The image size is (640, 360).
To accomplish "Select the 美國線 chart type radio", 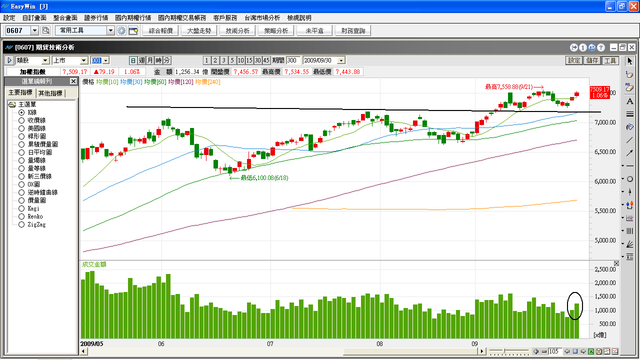I will tap(21, 128).
